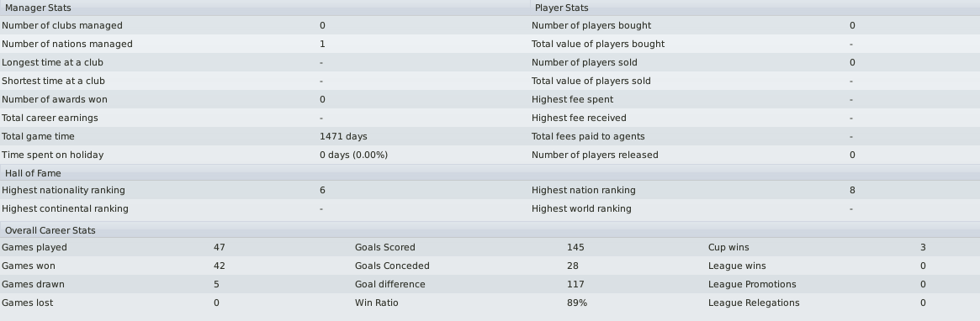
Task: Select the Highest nation ranking label
Action: pyautogui.click(x=583, y=190)
